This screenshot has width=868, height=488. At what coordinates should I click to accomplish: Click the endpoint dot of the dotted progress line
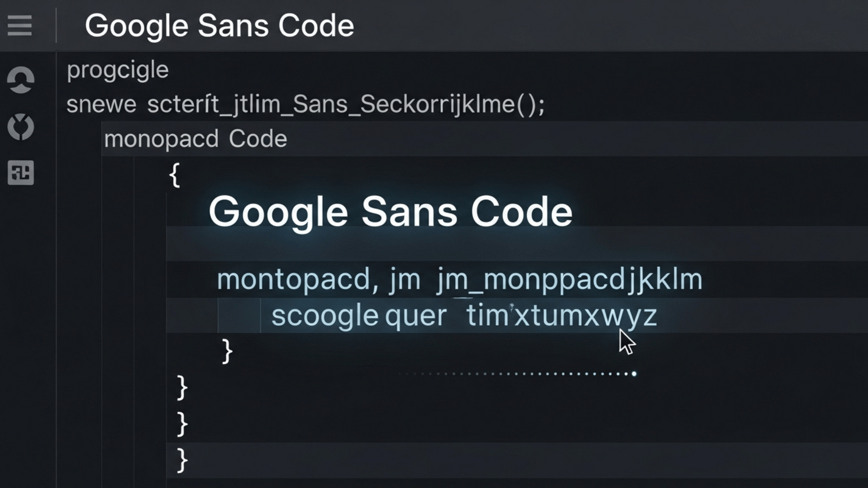tap(633, 373)
